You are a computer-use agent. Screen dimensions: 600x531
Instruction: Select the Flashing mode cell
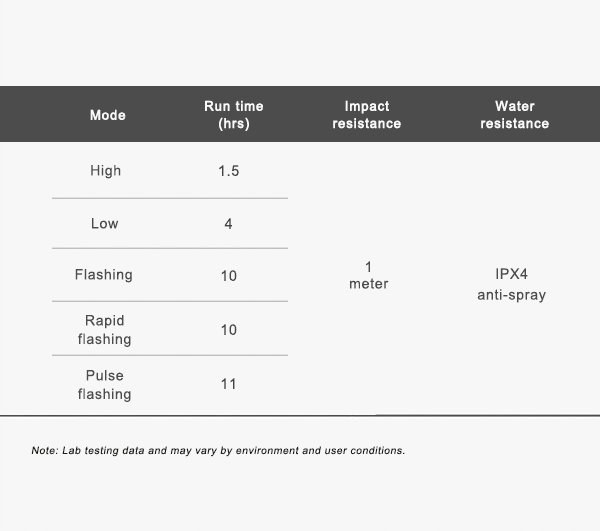coord(104,275)
